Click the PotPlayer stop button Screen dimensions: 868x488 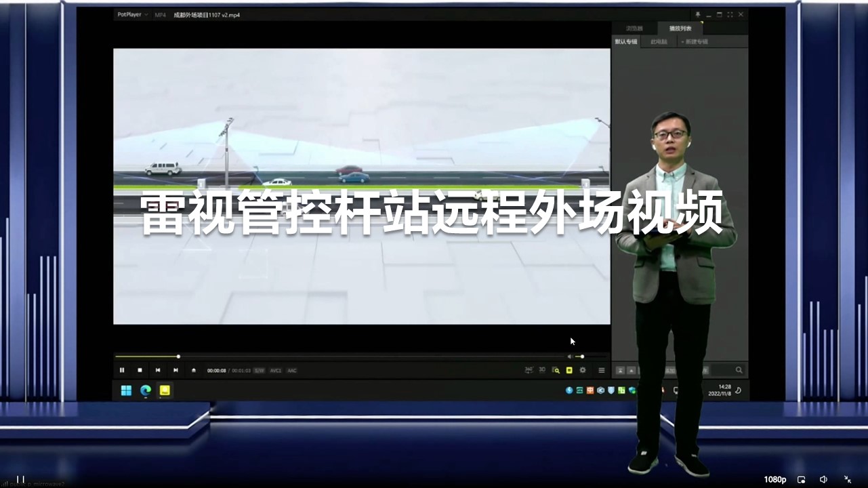(x=140, y=370)
